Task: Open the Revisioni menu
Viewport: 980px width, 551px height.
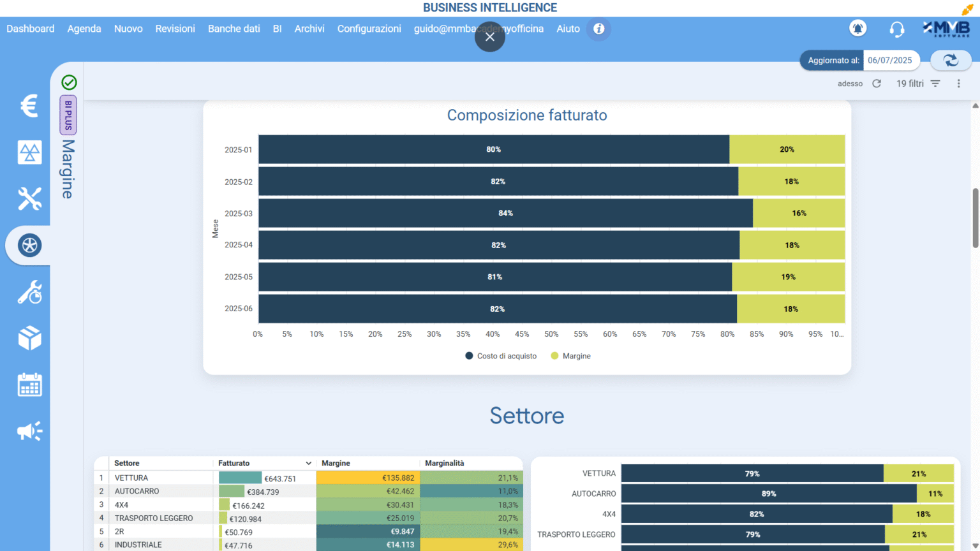Action: point(175,29)
